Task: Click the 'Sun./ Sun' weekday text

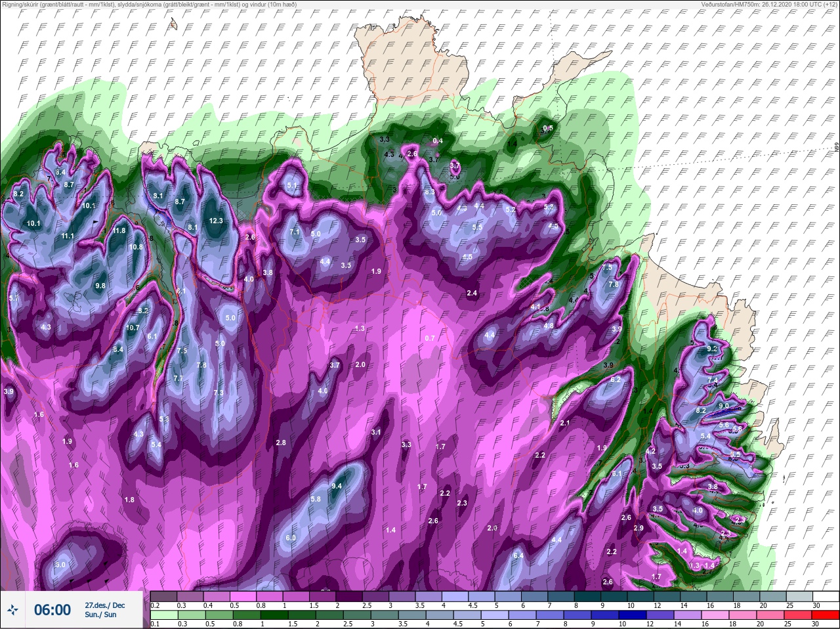Action: 100,615
